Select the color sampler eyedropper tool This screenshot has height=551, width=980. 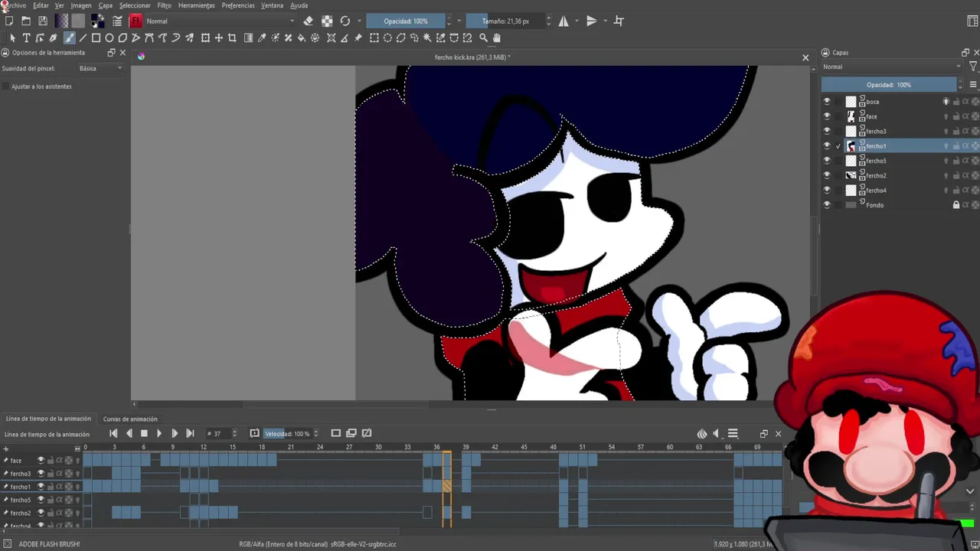(262, 37)
